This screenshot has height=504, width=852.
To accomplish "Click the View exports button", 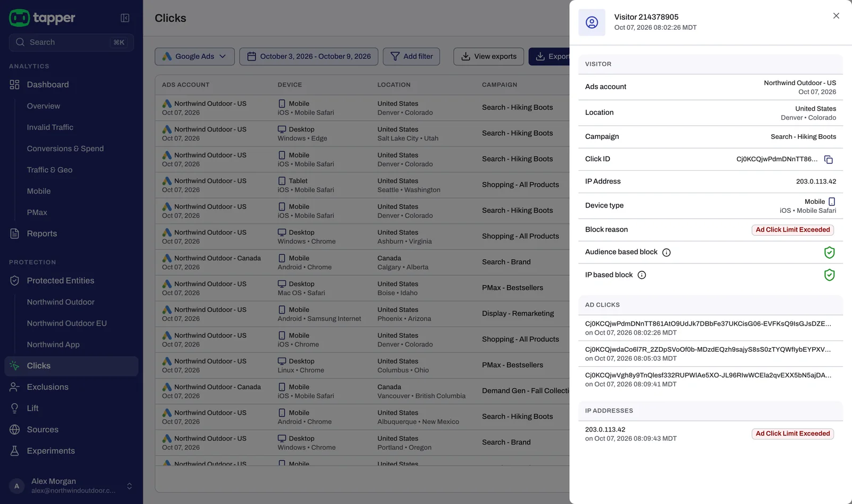I will tap(488, 56).
